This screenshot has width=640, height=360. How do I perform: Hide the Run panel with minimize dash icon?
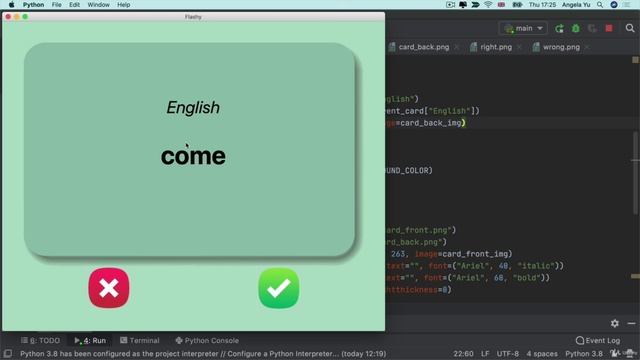tap(631, 323)
